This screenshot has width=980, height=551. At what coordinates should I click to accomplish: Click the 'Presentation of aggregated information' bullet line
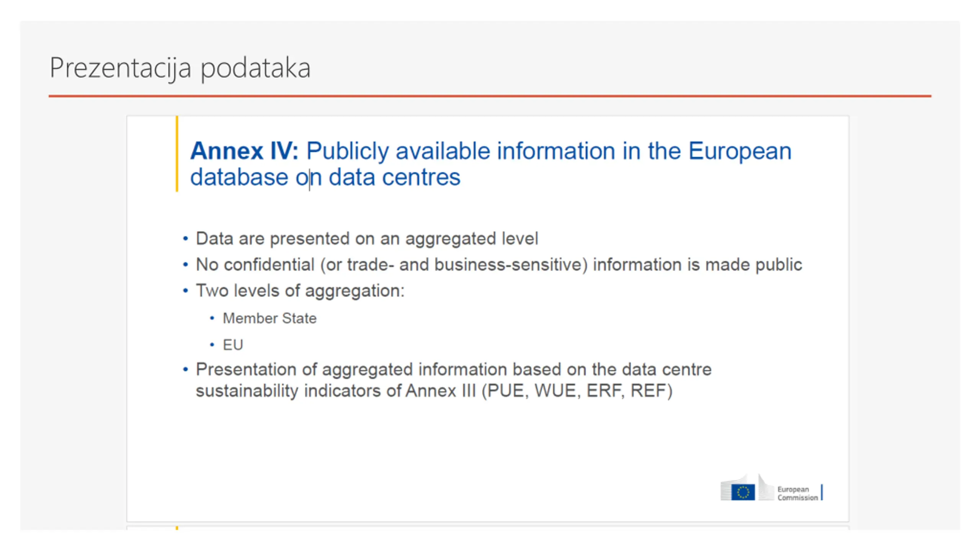(454, 370)
